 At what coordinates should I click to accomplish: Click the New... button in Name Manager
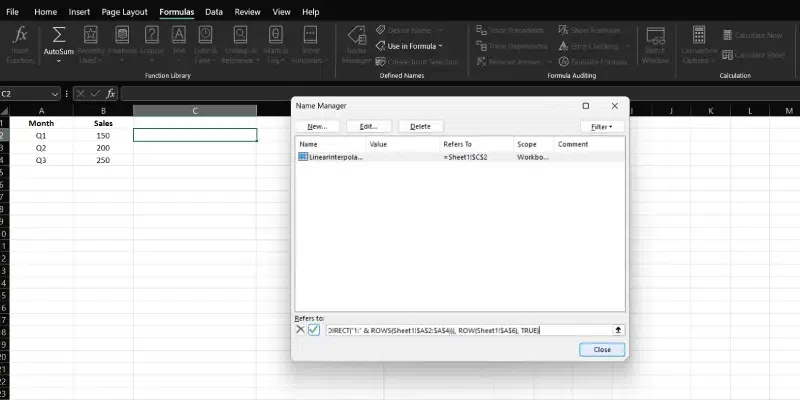click(x=317, y=127)
